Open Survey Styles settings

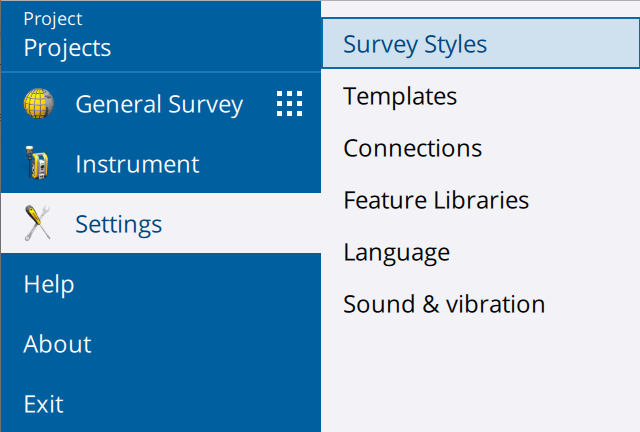[415, 44]
